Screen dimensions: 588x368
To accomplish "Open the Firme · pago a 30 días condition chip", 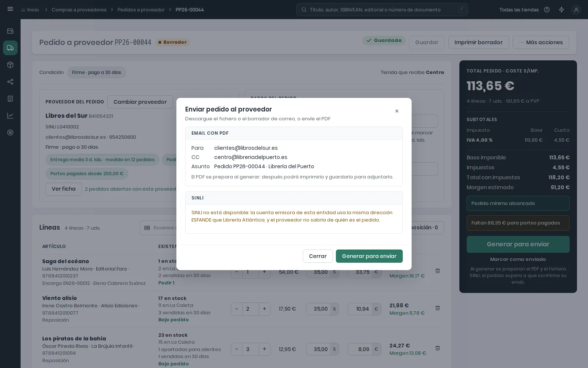I will (x=97, y=72).
